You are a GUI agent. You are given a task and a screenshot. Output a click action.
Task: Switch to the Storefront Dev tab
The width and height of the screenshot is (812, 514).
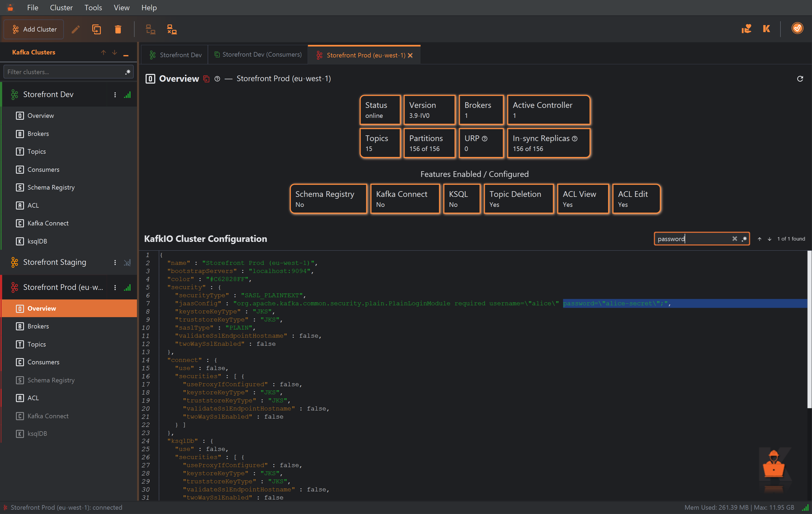(175, 55)
